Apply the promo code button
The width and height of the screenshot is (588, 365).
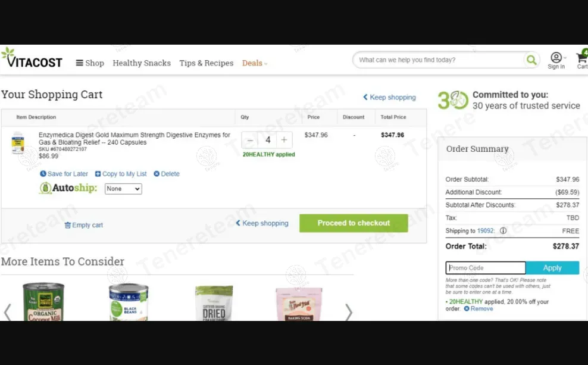(552, 268)
